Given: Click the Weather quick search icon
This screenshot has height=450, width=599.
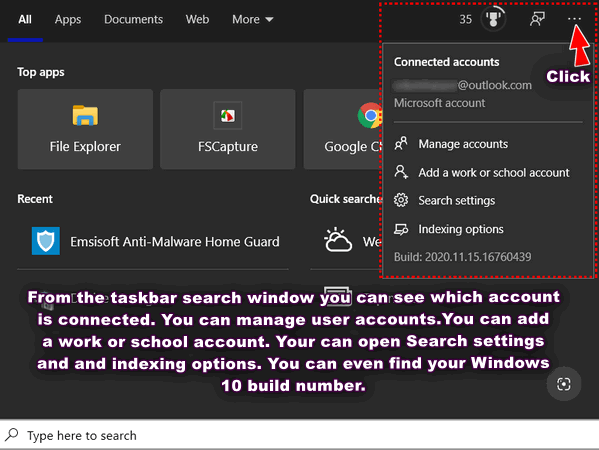Looking at the screenshot, I should click(338, 240).
